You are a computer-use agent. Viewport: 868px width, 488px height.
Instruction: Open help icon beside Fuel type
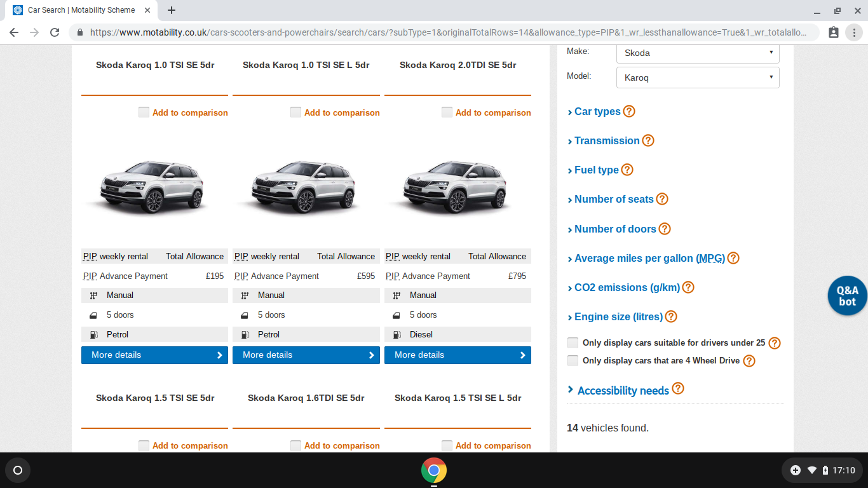point(627,170)
